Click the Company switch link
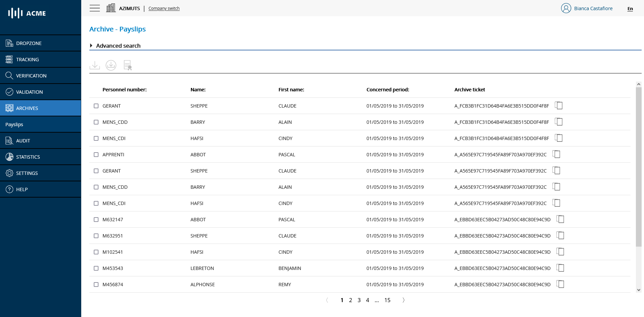This screenshot has width=644, height=317. [164, 8]
